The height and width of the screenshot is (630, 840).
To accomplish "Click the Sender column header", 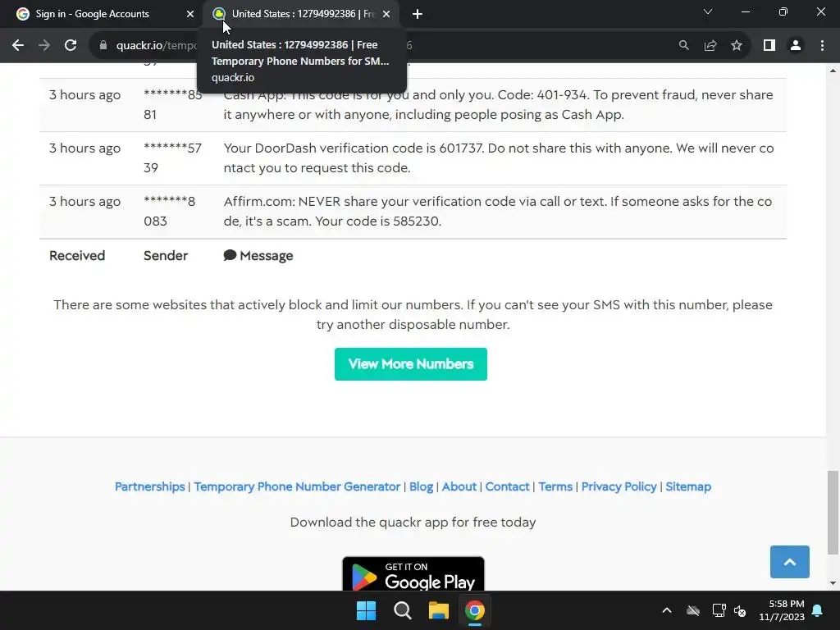I will (166, 256).
